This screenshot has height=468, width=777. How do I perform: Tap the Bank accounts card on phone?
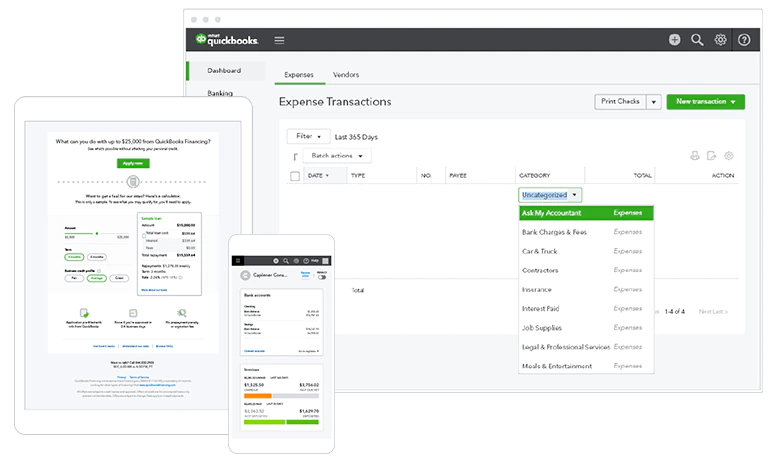point(281,322)
